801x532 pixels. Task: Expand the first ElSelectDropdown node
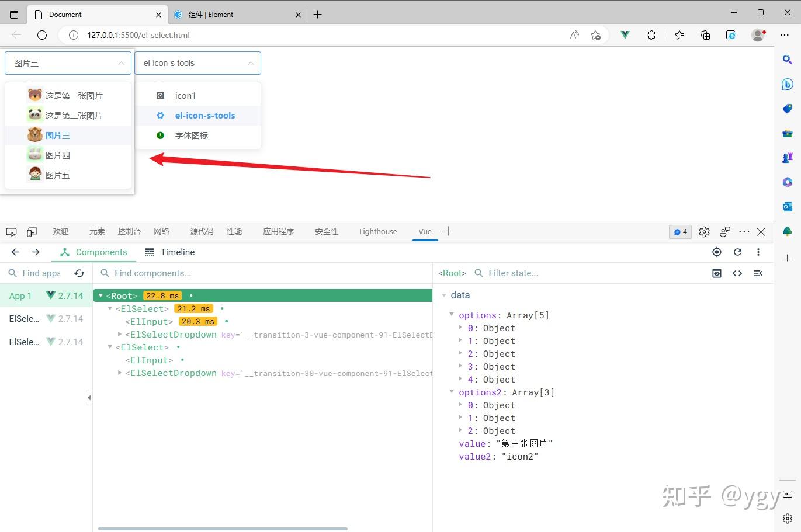tap(120, 335)
